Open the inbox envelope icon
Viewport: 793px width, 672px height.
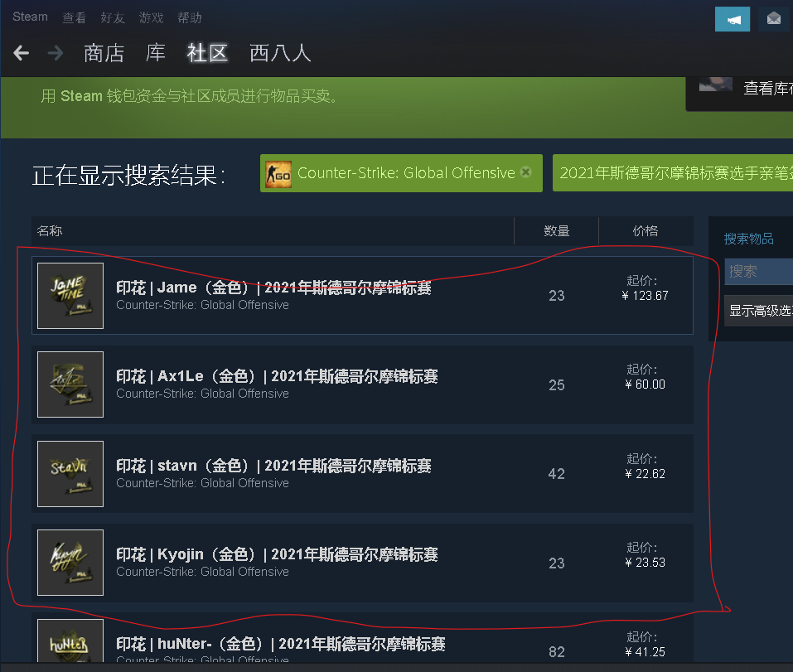point(774,19)
